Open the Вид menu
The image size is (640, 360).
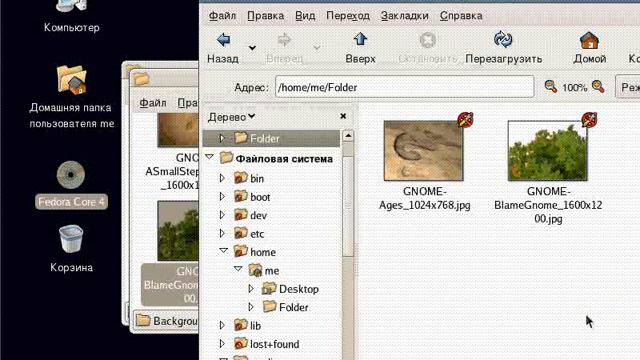click(x=305, y=16)
